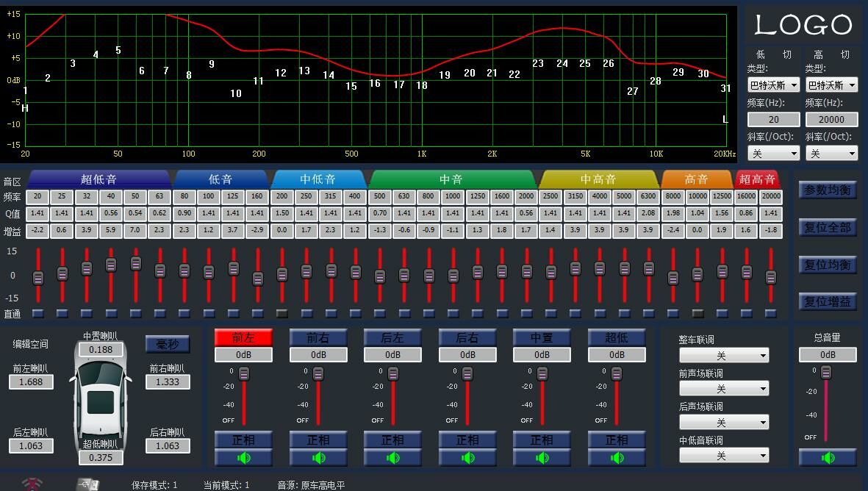Mute the 超低 channel speaker icon
Viewport: 868px width, 491px height.
pyautogui.click(x=617, y=458)
